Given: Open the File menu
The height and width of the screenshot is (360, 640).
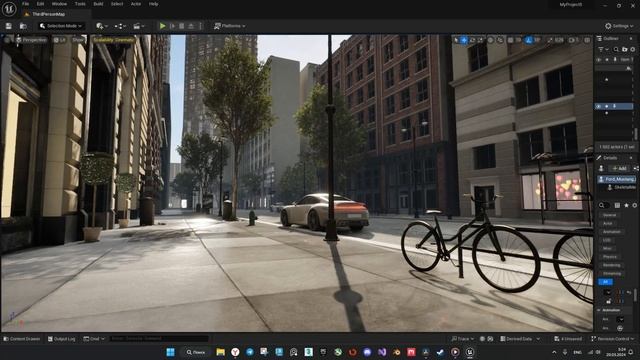Looking at the screenshot, I should [25, 4].
